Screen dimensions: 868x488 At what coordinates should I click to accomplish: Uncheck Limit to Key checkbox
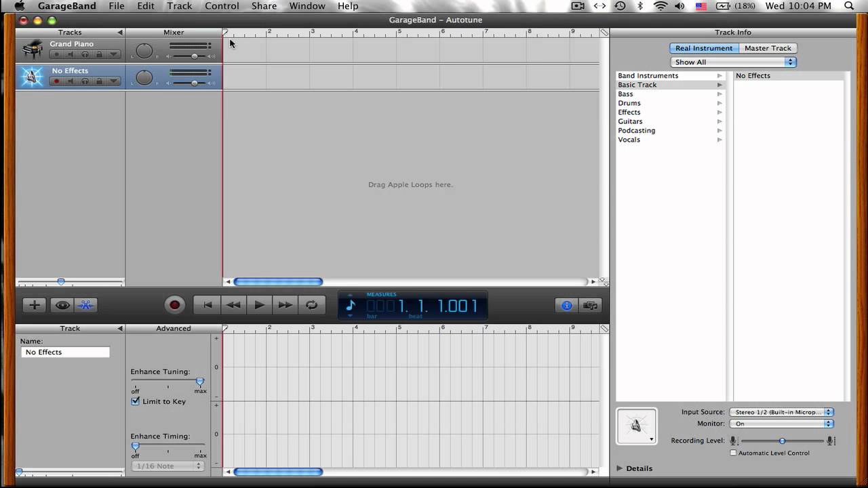click(x=136, y=401)
